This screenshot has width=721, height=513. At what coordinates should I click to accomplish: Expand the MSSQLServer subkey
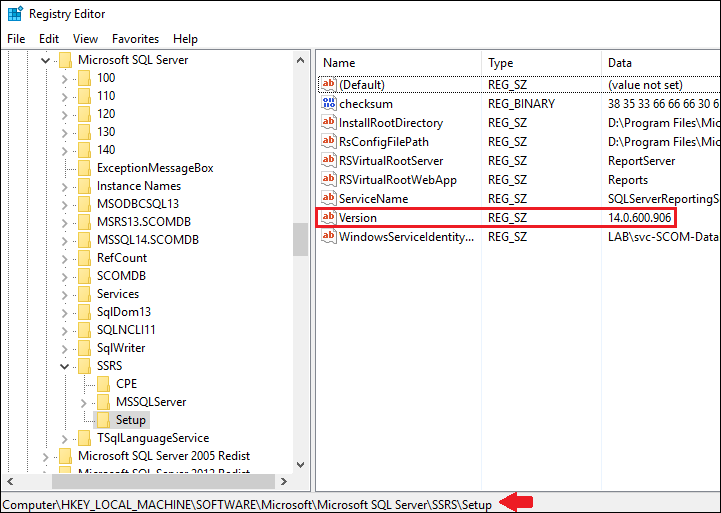point(84,403)
